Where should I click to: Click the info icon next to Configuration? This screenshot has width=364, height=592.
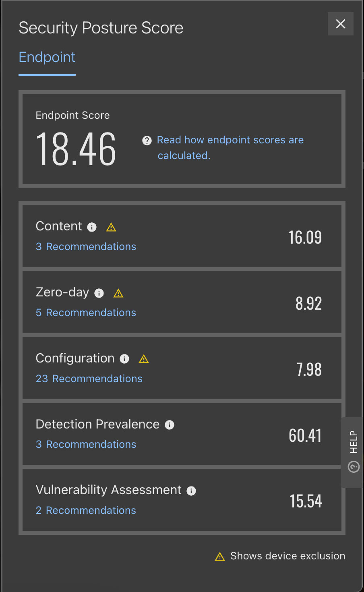[x=125, y=359]
